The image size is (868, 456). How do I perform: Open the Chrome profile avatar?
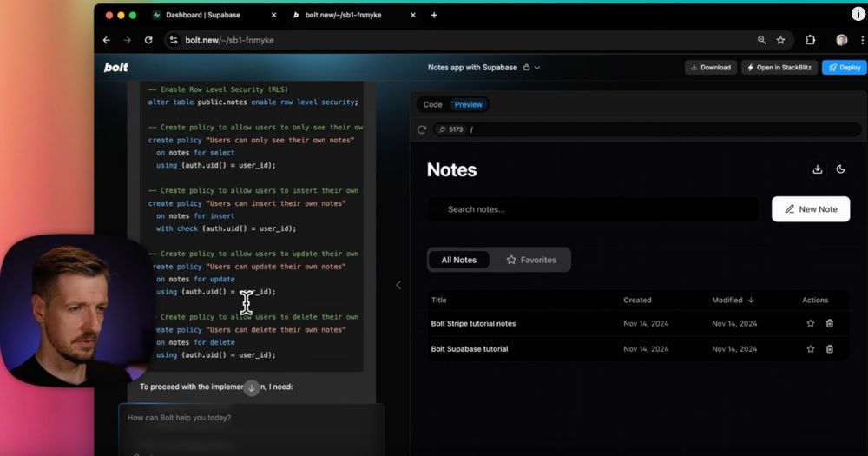click(x=841, y=40)
